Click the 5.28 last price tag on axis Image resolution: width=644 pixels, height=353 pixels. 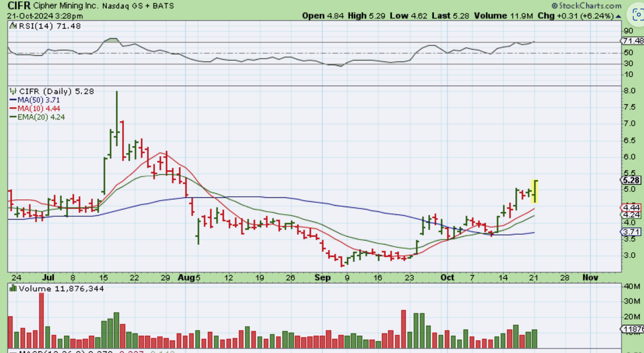pyautogui.click(x=631, y=180)
